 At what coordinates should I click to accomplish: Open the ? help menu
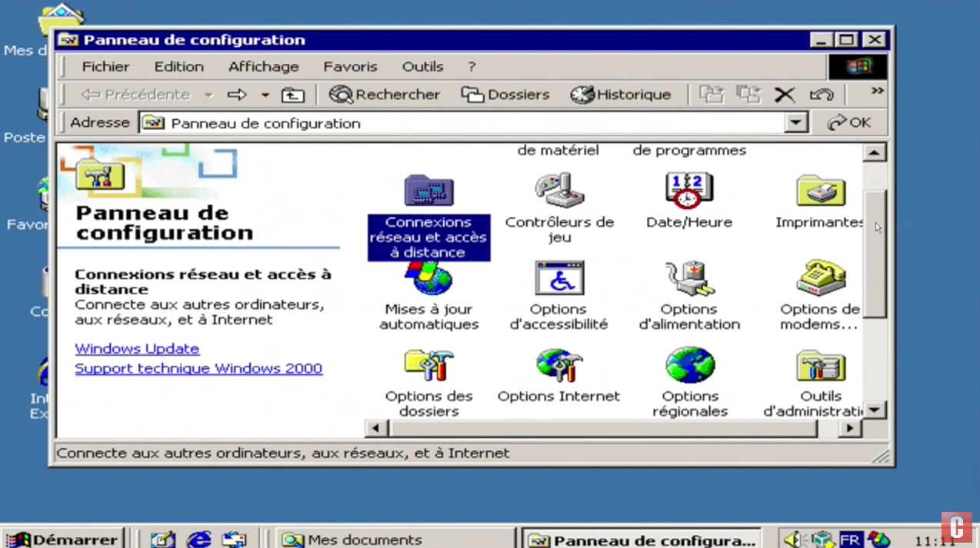(x=472, y=67)
